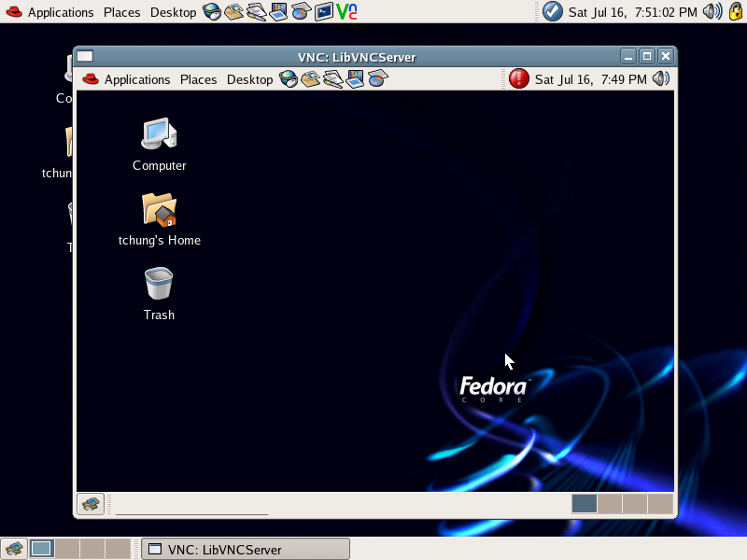The height and width of the screenshot is (560, 747).
Task: Open the Desktop menu in the outer top panel
Action: pos(173,12)
